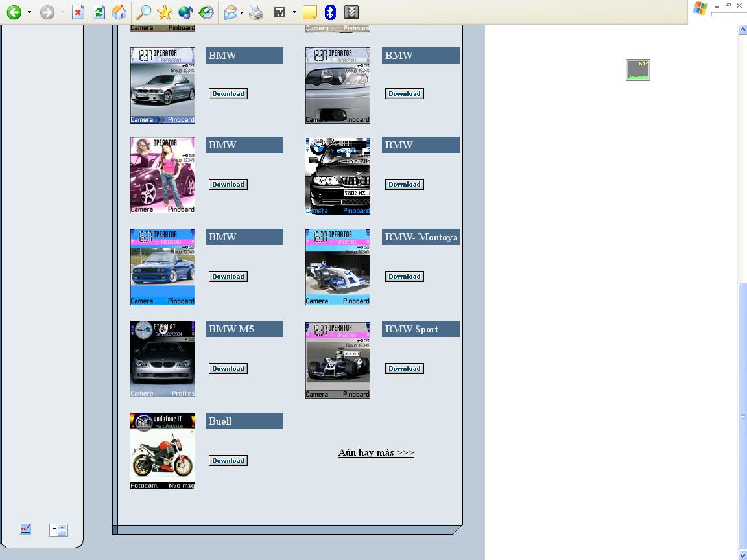The image size is (747, 560).
Task: Download the blue BMW convertible theme
Action: click(228, 276)
